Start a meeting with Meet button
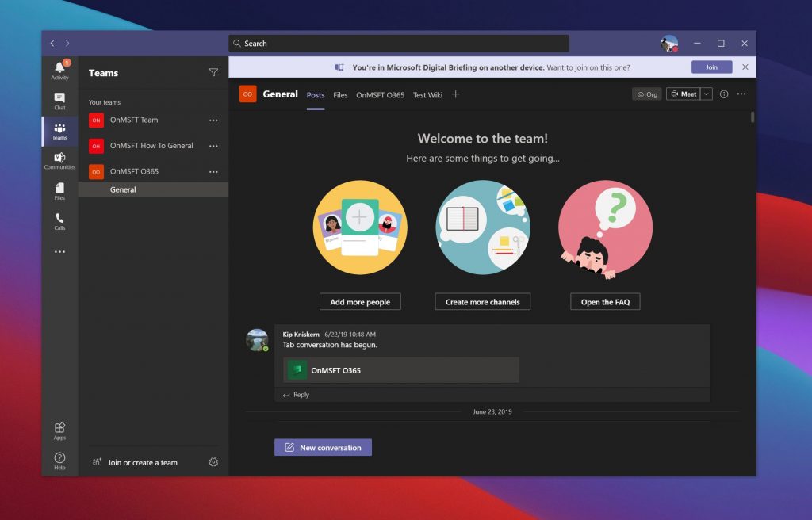Viewport: 812px width, 520px height. point(684,94)
